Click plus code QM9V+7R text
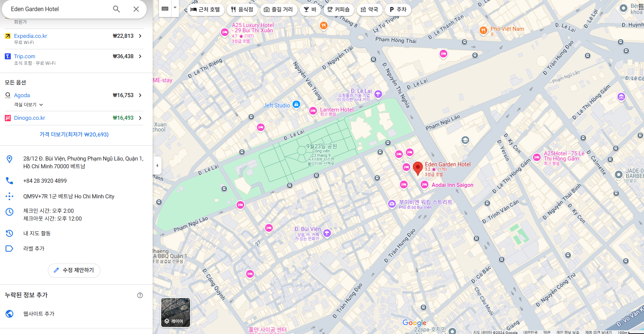 point(69,196)
